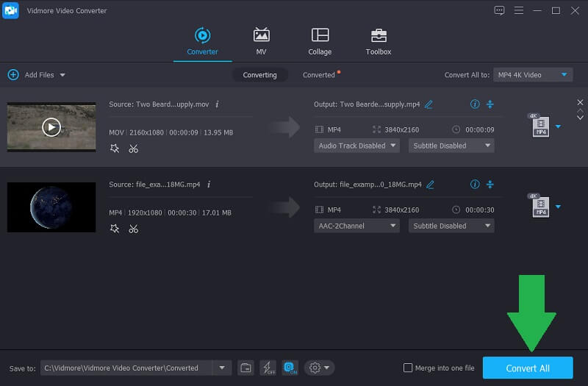Click Add Files button
The height and width of the screenshot is (386, 588).
point(35,75)
